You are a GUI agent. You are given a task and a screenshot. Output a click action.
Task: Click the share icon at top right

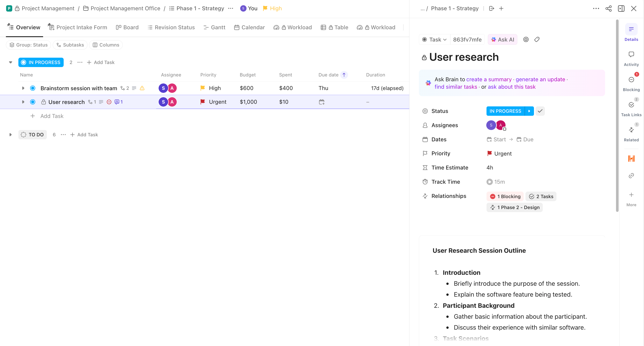click(609, 8)
